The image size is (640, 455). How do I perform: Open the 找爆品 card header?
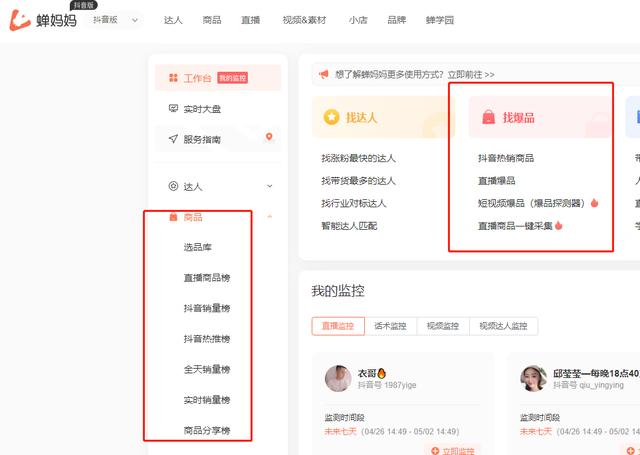pos(540,117)
